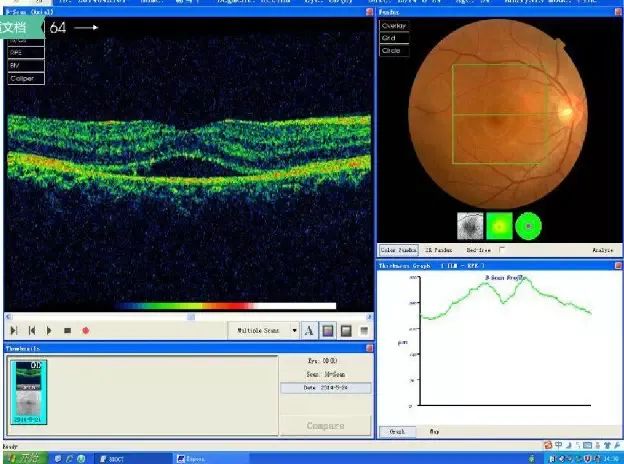Click the left arrow of B-scan scrollbar

click(8, 317)
